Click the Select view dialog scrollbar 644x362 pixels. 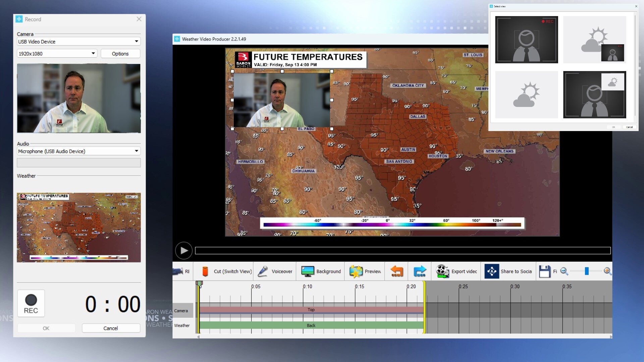635,65
